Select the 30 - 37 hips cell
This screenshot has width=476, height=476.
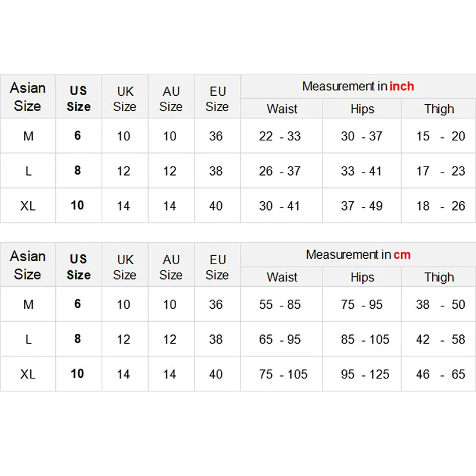(362, 136)
